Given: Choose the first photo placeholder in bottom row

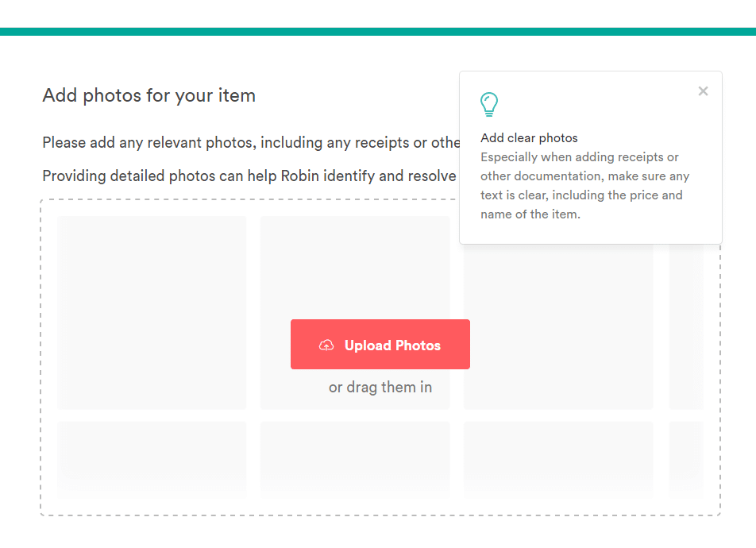Looking at the screenshot, I should 152,459.
